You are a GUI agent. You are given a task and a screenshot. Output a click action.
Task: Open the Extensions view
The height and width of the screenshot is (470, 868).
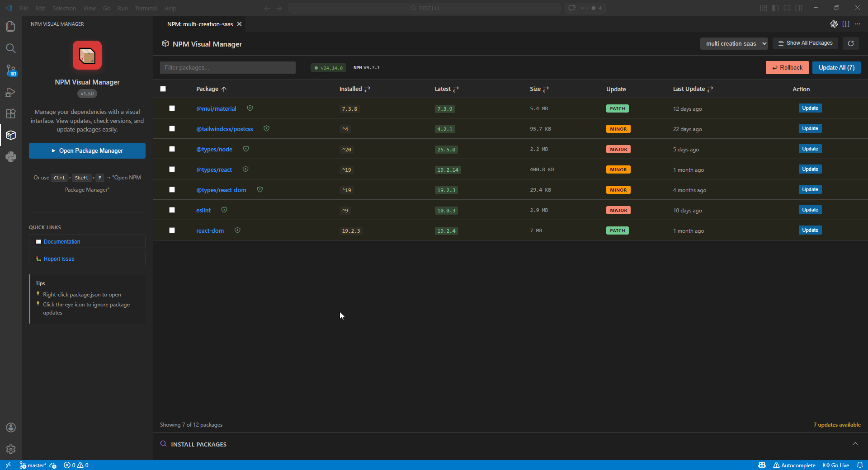(11, 113)
